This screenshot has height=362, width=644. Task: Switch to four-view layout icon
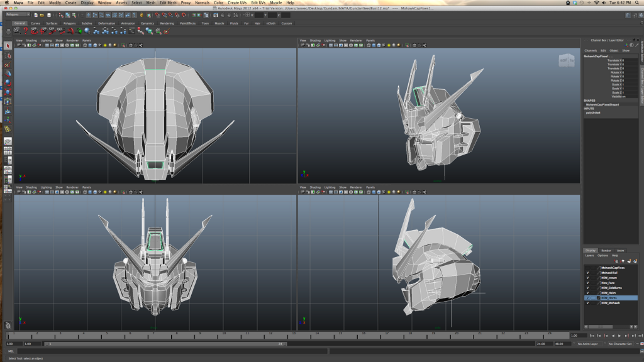[8, 151]
